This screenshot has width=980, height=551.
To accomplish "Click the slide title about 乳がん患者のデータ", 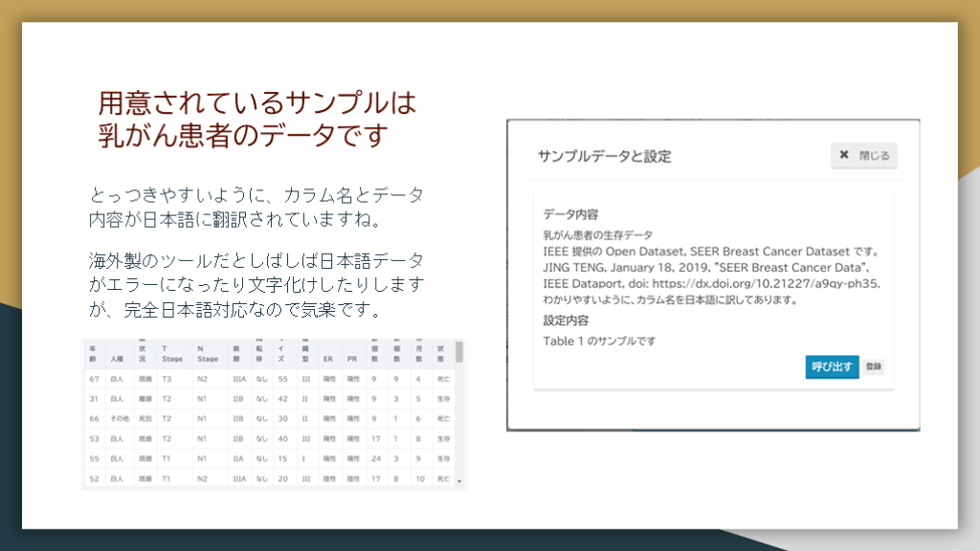I will pyautogui.click(x=257, y=119).
